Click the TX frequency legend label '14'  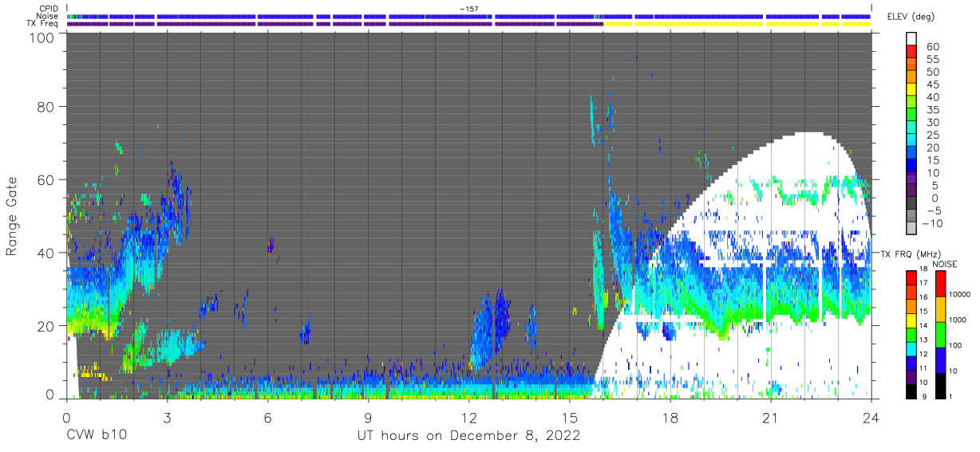coord(923,326)
